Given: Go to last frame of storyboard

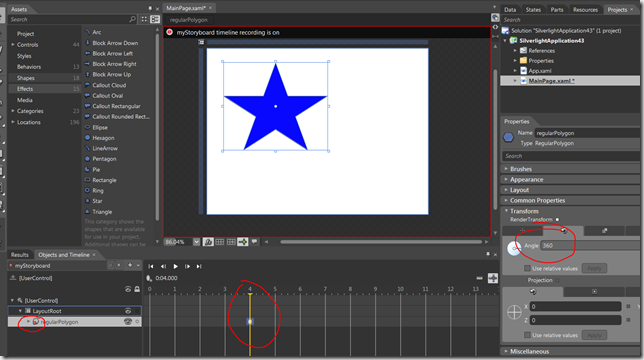Looking at the screenshot, I should pyautogui.click(x=199, y=266).
